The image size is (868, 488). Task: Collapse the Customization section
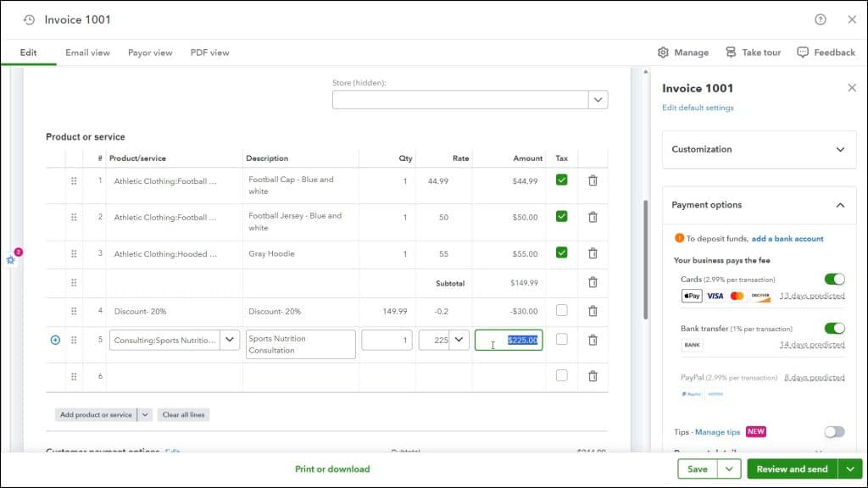pyautogui.click(x=841, y=149)
